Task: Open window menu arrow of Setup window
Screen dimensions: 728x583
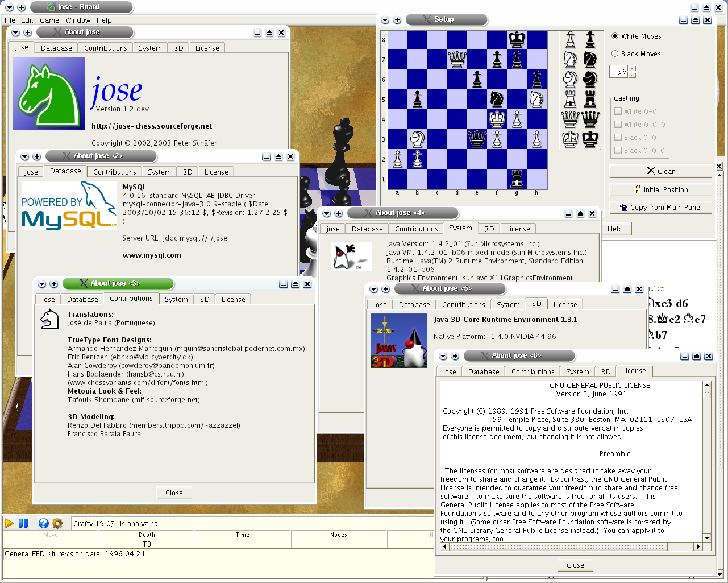Action: 385,20
